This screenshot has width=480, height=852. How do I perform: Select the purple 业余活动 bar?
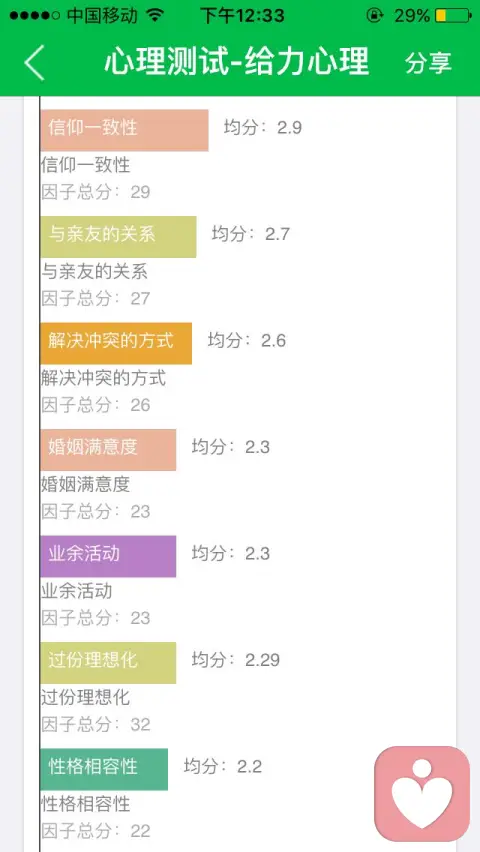pos(108,556)
